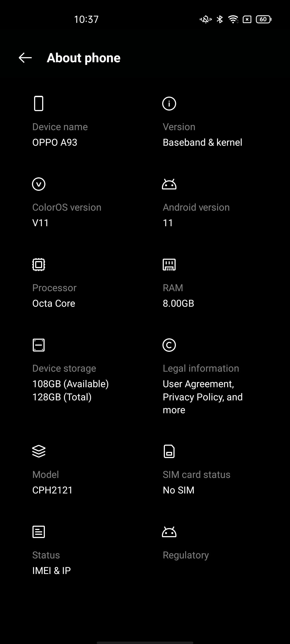Tap the processor chip icon
The width and height of the screenshot is (290, 644).
pos(39,265)
